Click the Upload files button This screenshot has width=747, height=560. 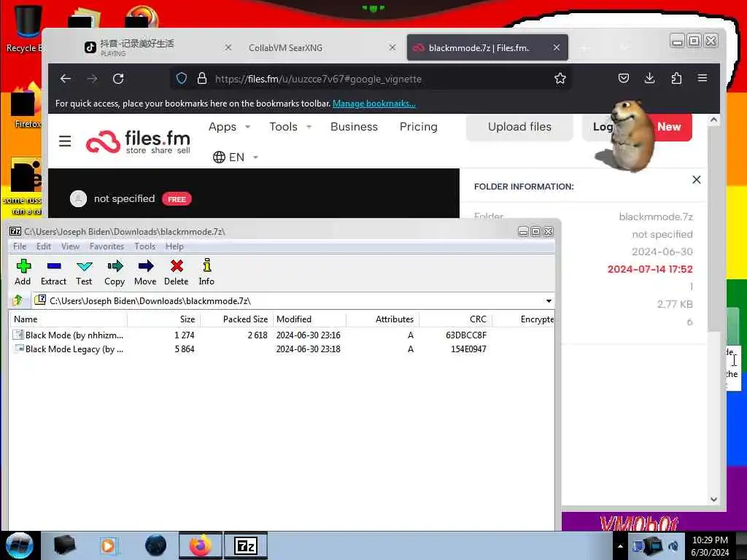(519, 127)
